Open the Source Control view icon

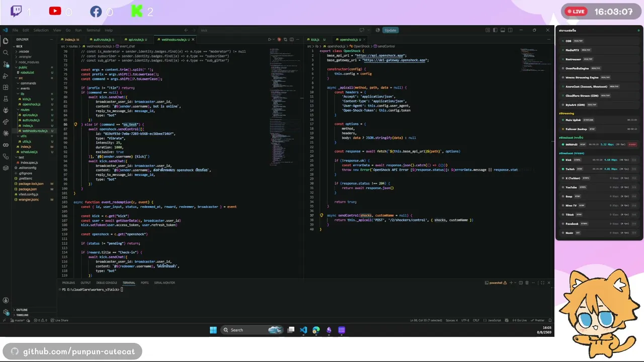point(6,64)
